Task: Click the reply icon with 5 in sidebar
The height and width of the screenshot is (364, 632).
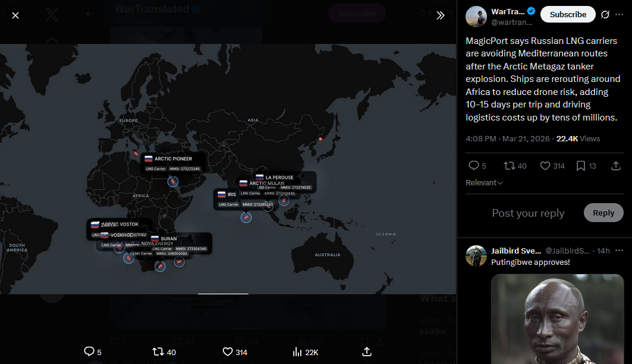Action: tap(477, 166)
